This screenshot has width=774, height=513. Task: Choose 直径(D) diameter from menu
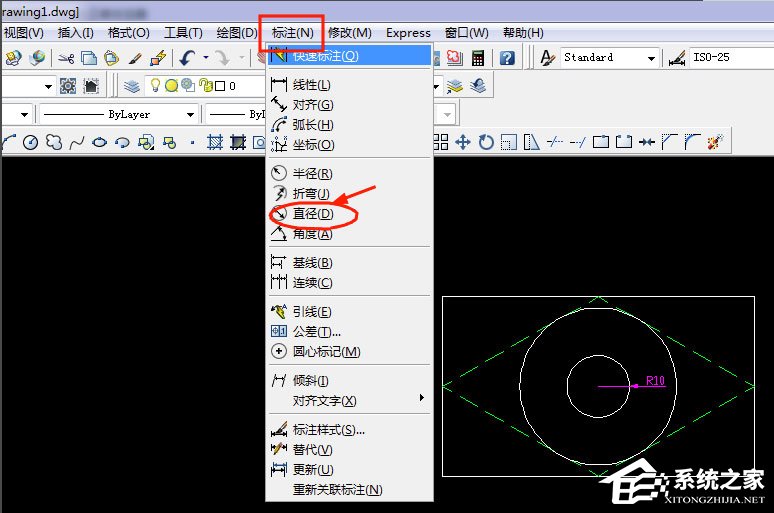coord(312,214)
